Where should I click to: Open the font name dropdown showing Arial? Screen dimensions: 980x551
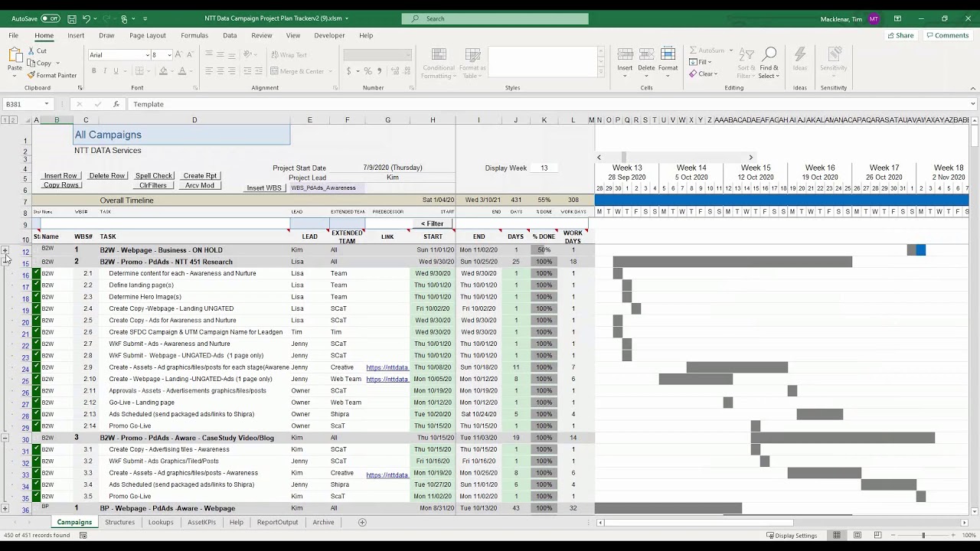pos(147,55)
